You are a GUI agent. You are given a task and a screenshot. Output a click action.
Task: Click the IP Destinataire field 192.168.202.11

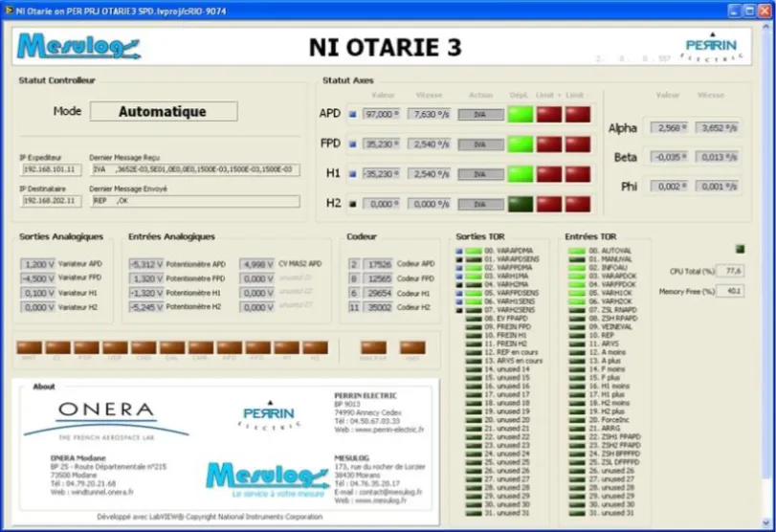point(51,200)
